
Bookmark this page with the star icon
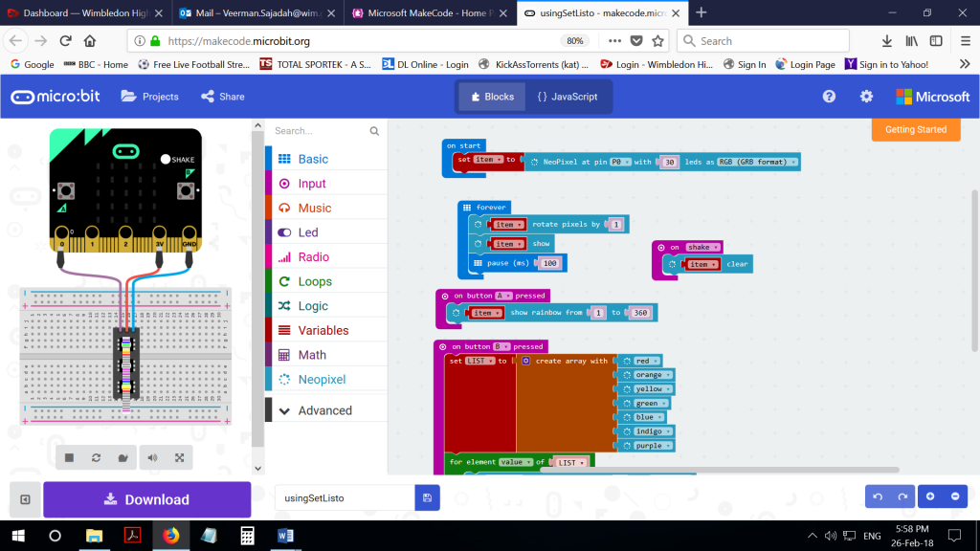pos(657,41)
